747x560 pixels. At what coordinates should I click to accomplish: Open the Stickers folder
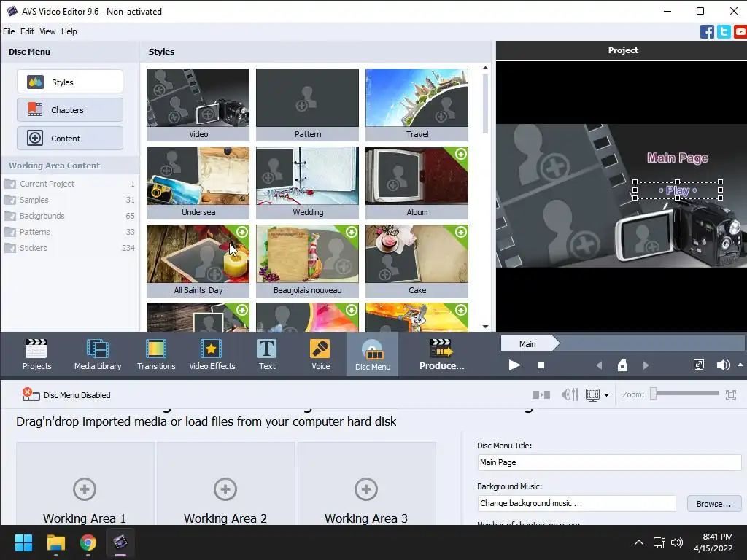(69, 248)
